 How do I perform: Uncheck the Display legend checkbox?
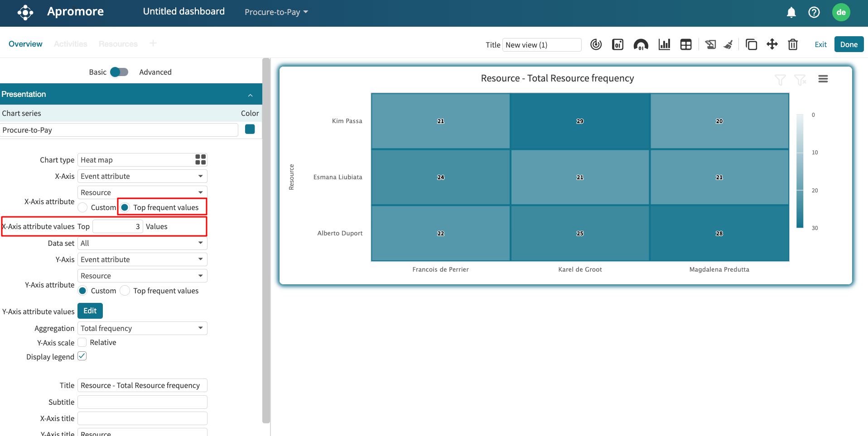(82, 356)
